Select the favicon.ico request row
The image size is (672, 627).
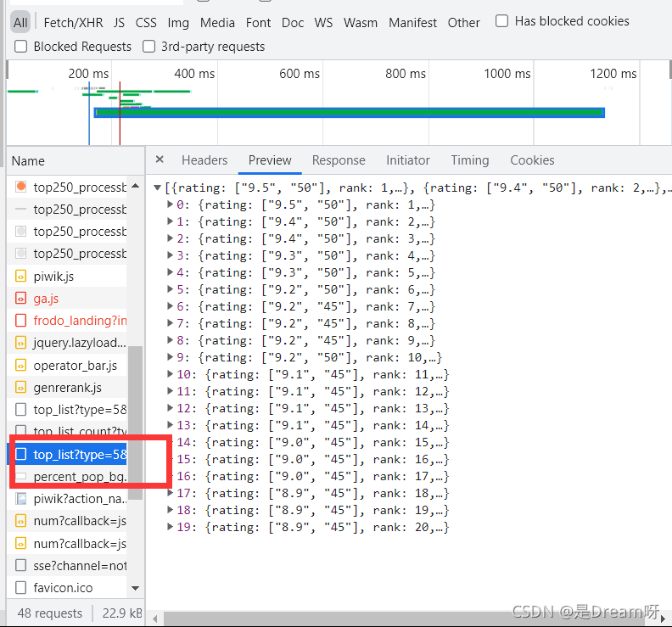click(67, 588)
